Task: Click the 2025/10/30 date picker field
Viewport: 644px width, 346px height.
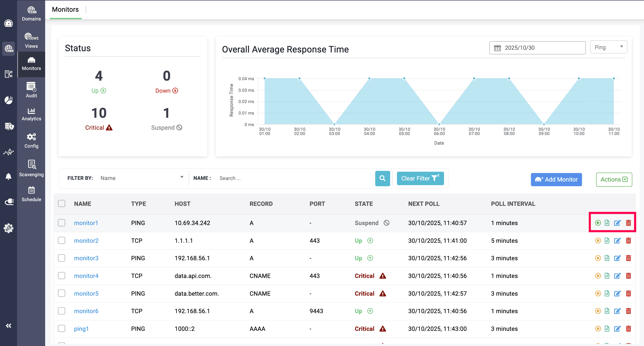Action: coord(537,48)
